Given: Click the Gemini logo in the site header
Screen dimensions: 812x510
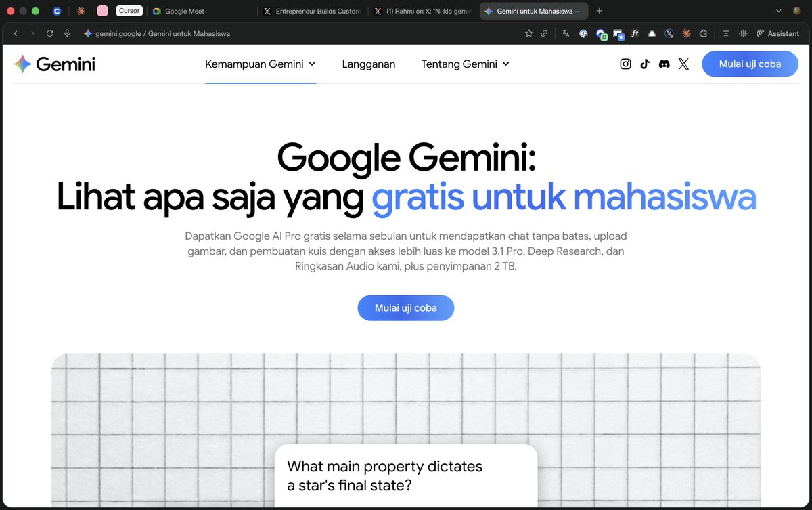Looking at the screenshot, I should (54, 64).
